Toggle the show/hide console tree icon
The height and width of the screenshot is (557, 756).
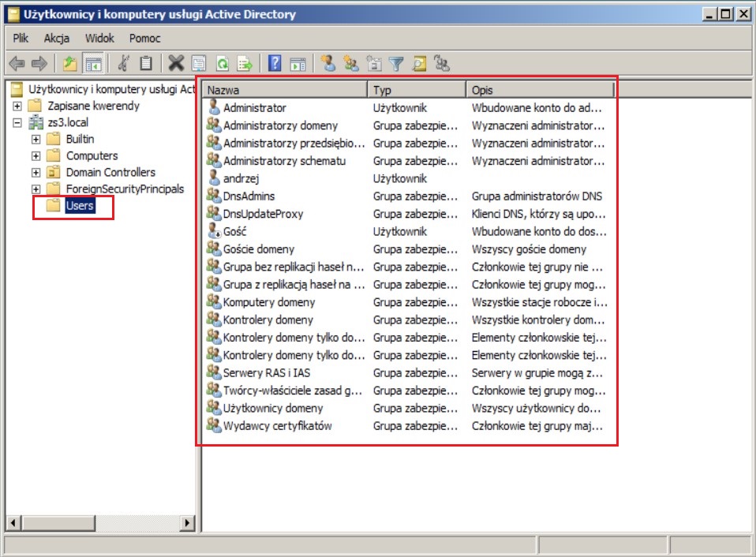pos(93,63)
